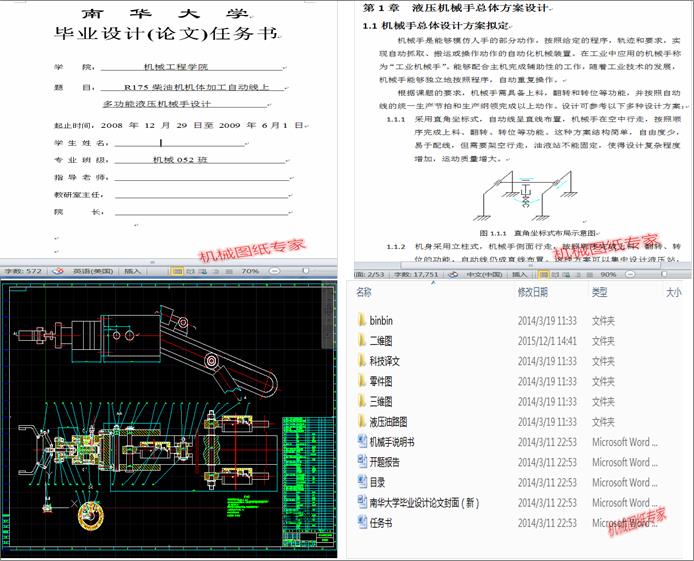Switch to Print Layout view in 70% document
Viewport: 694px width, 561px height.
(x=177, y=271)
